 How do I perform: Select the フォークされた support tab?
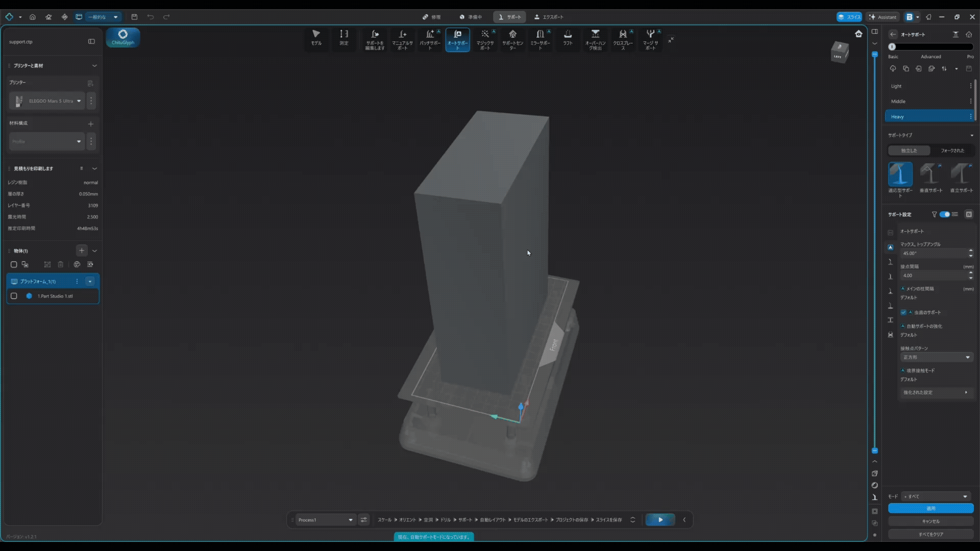pyautogui.click(x=952, y=151)
